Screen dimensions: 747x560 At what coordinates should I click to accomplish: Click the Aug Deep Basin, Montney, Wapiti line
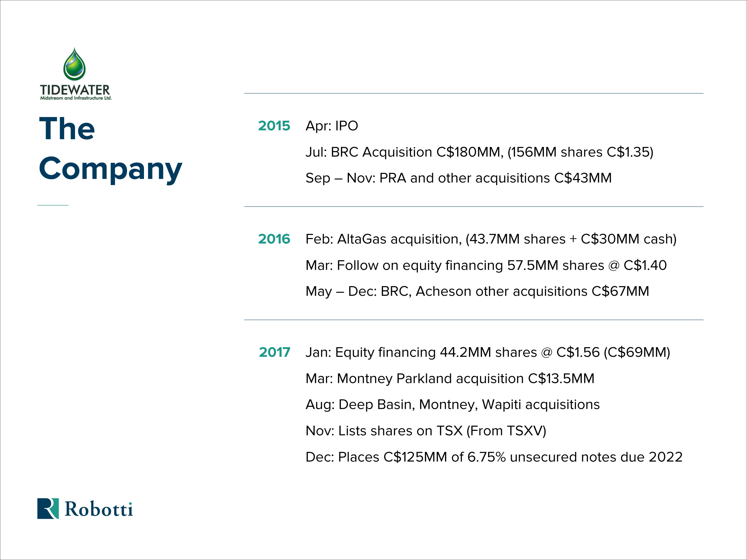point(453,404)
